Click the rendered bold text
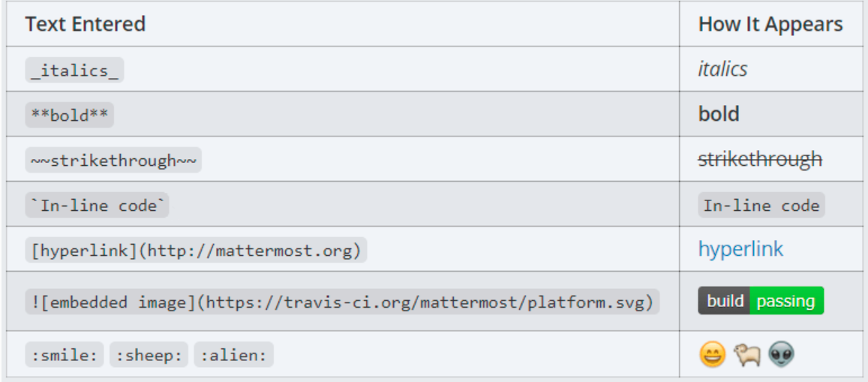 (x=719, y=114)
